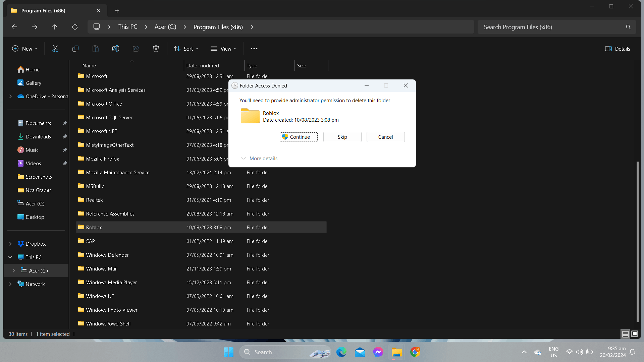Screen dimensions: 644x362
Task: Click the Delete trash icon
Action: [x=156, y=49]
